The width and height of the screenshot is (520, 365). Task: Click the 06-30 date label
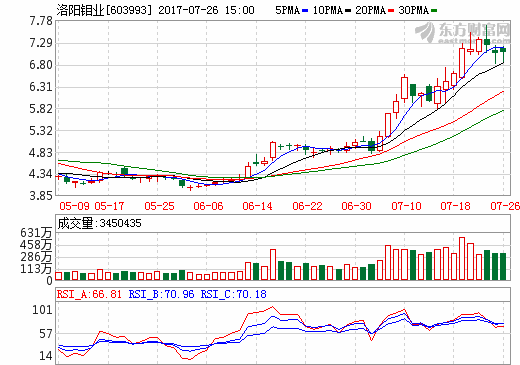356,206
